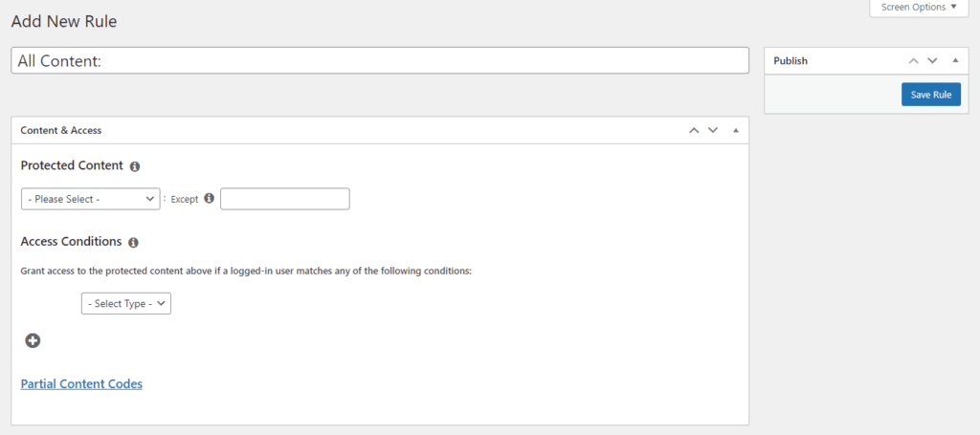
Task: Open the Please Select content dropdown
Action: click(x=91, y=199)
